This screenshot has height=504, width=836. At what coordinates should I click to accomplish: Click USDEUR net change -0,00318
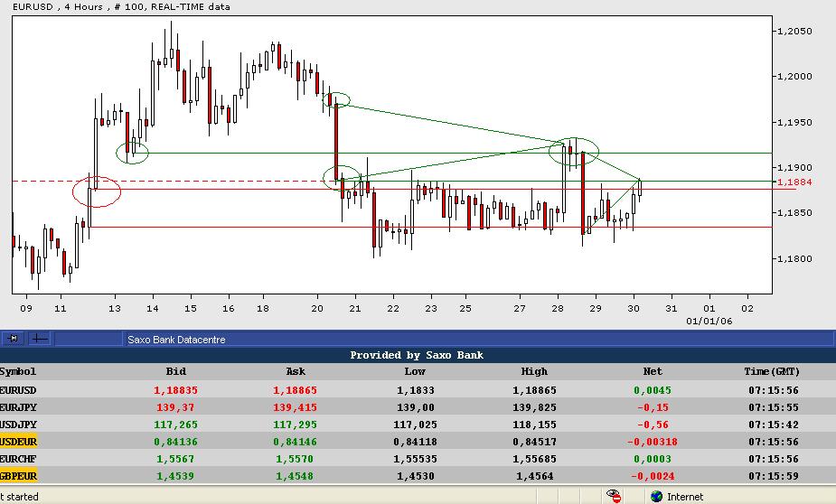653,442
